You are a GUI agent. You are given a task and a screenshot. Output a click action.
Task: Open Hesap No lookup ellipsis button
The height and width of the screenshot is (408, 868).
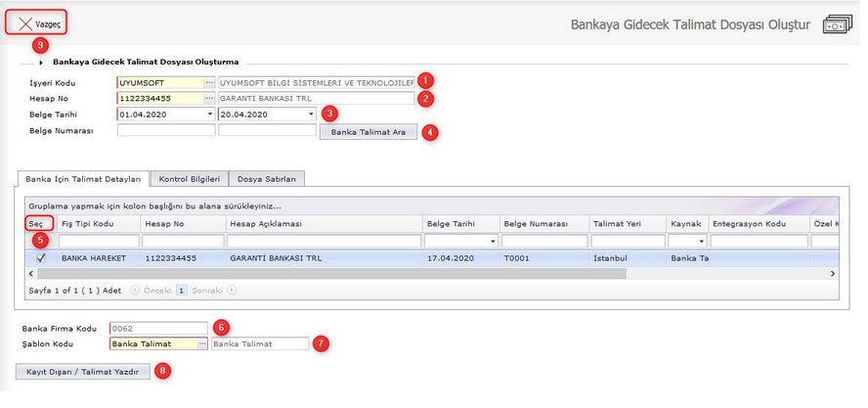209,98
